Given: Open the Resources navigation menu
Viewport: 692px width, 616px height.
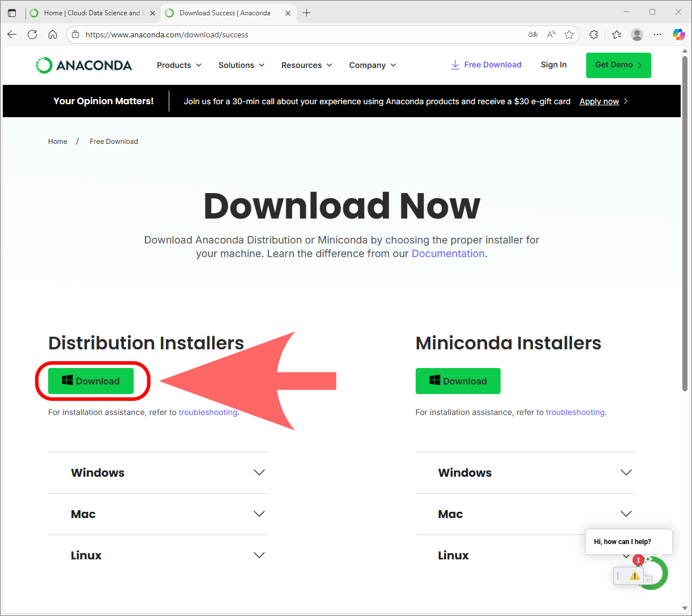Looking at the screenshot, I should click(x=306, y=65).
